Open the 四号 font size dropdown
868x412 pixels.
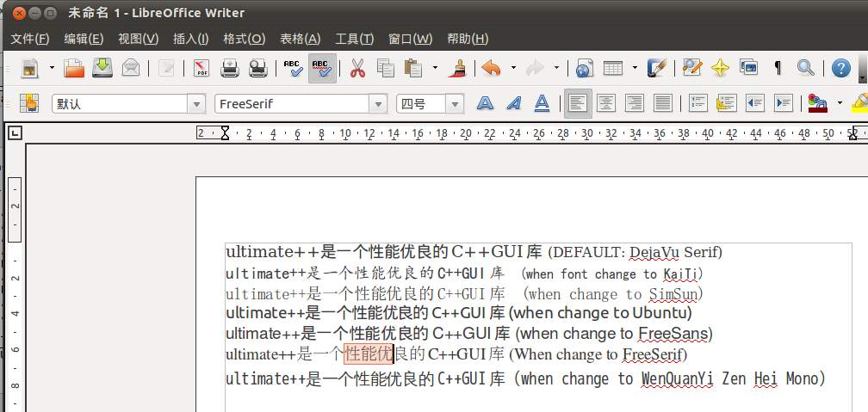pyautogui.click(x=456, y=104)
